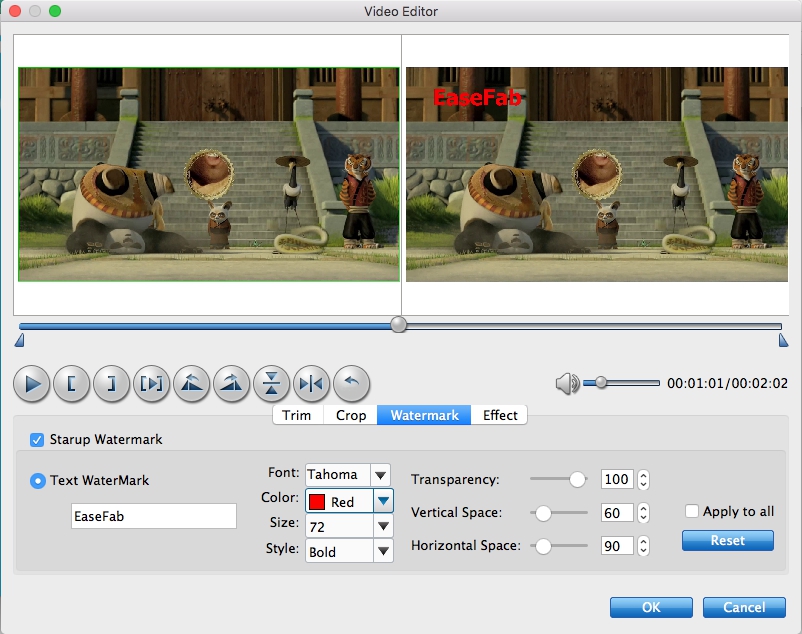Click the Vertical Space stepper arrows
This screenshot has width=802, height=634.
(643, 513)
